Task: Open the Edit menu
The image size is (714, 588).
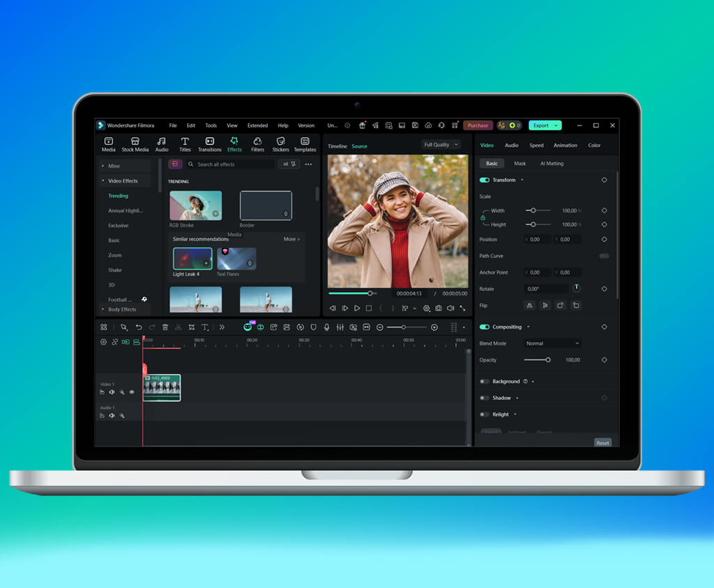Action: (x=191, y=125)
